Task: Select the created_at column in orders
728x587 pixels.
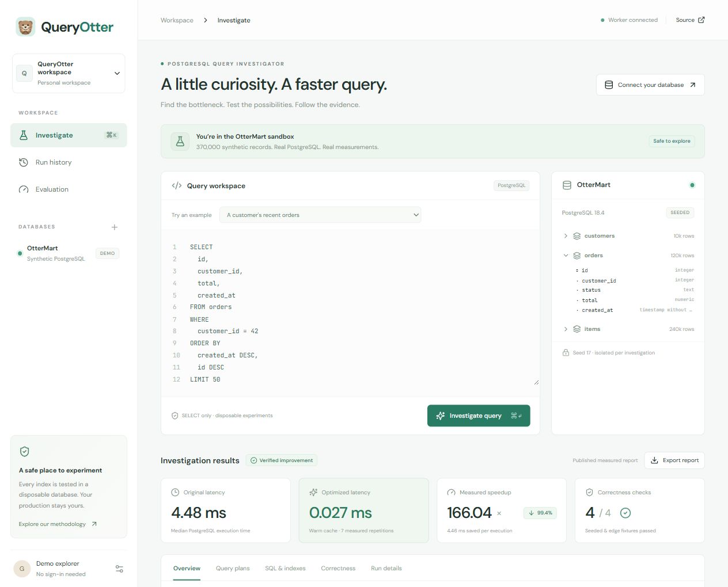Action: pos(635,310)
